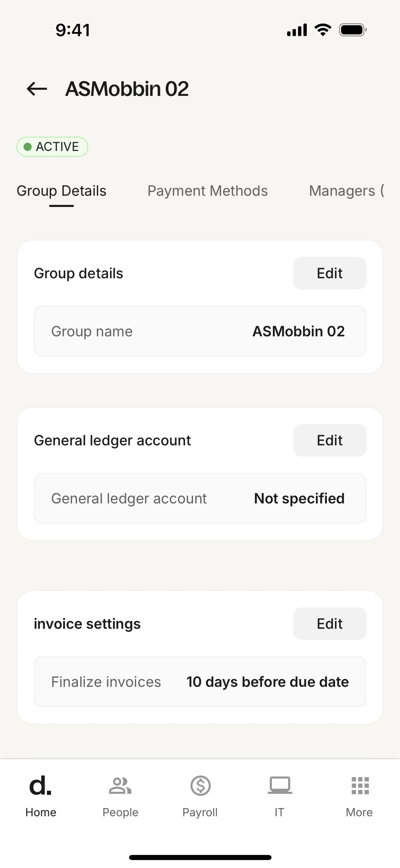400x868 pixels.
Task: Select the Group Details tab
Action: pos(62,191)
